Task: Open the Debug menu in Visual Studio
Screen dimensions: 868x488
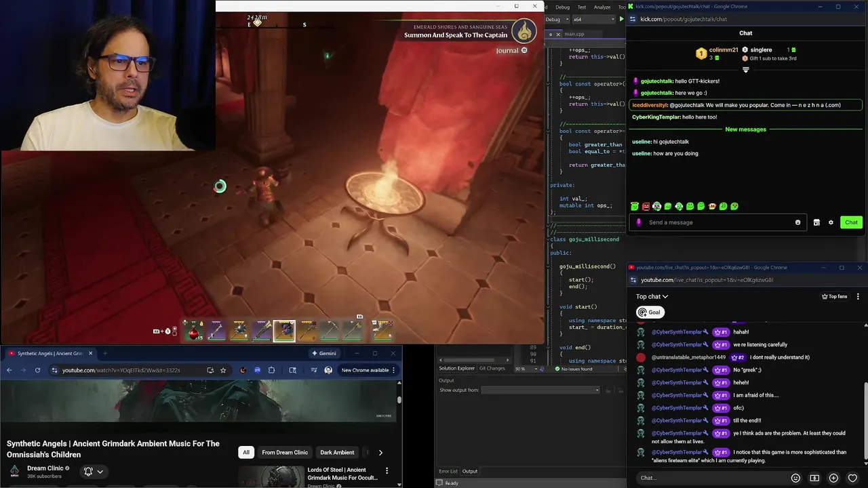Action: (x=562, y=7)
